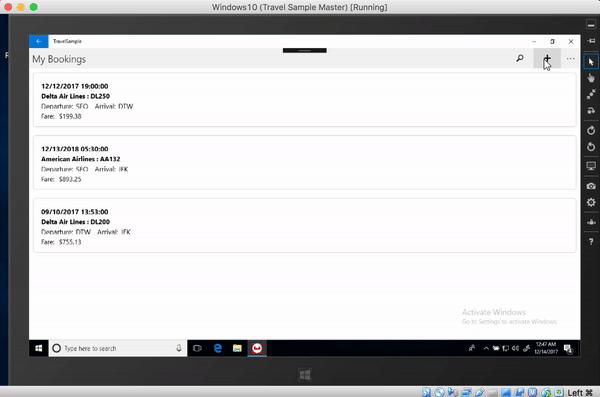
Task: Rotate simulator counterclockwise
Action: tap(591, 147)
